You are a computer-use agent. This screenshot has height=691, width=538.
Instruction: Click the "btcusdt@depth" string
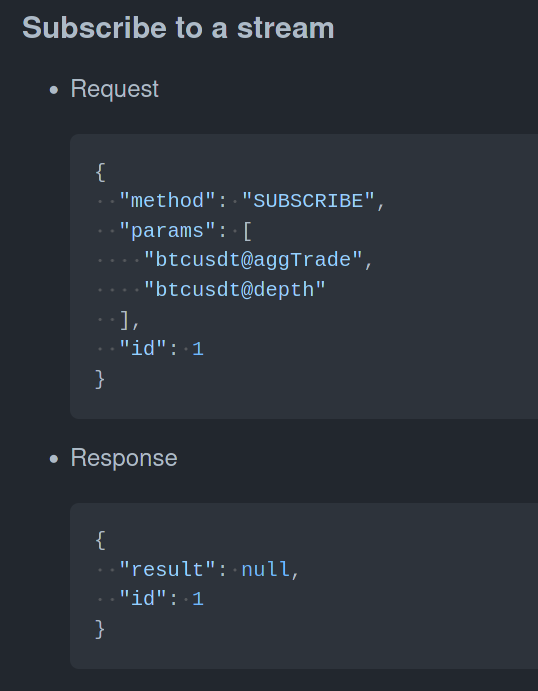click(235, 290)
